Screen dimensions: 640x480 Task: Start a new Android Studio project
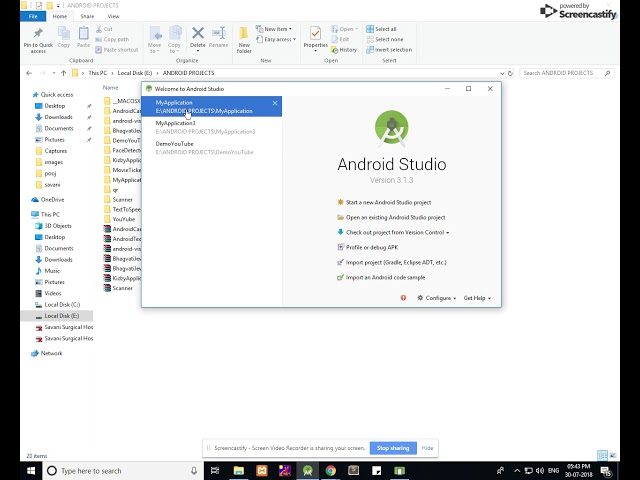(388, 202)
